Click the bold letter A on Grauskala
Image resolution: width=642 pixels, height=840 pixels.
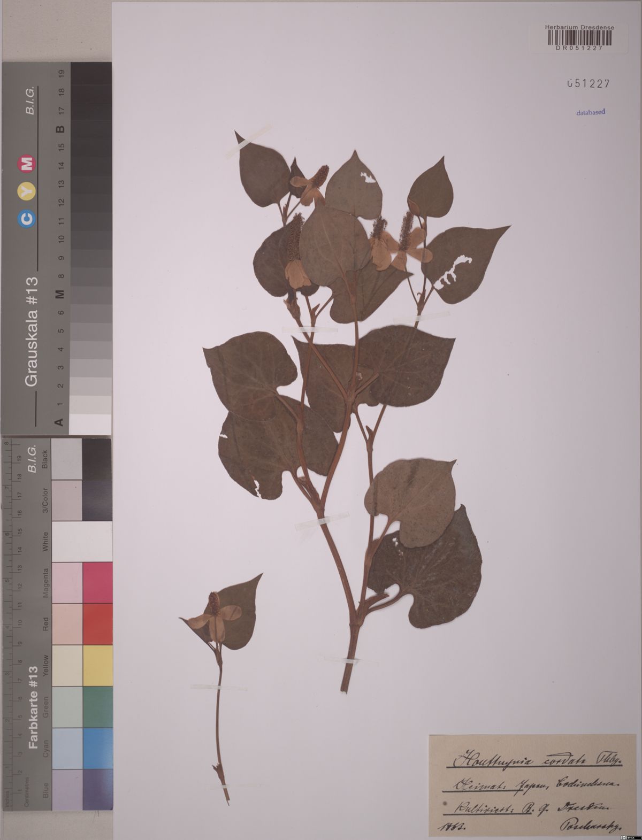(59, 421)
